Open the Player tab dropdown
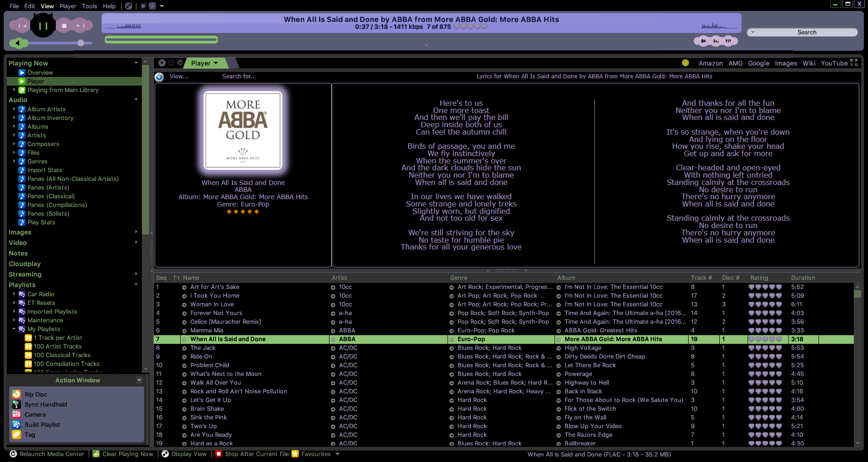The width and height of the screenshot is (868, 462). coord(216,63)
